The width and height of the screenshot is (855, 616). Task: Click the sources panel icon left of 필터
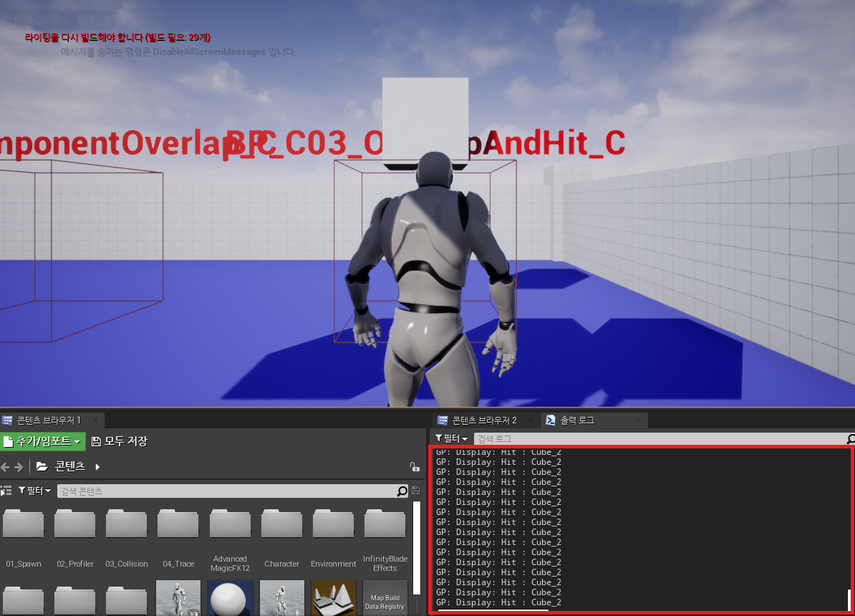[x=6, y=491]
